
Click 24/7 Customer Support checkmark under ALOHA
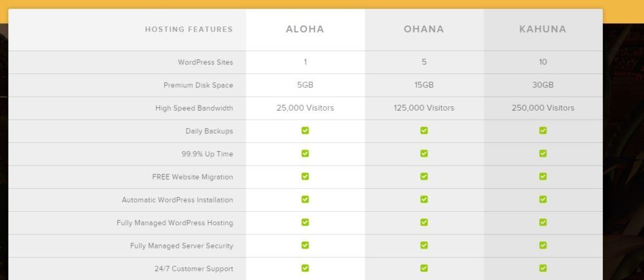pos(305,268)
